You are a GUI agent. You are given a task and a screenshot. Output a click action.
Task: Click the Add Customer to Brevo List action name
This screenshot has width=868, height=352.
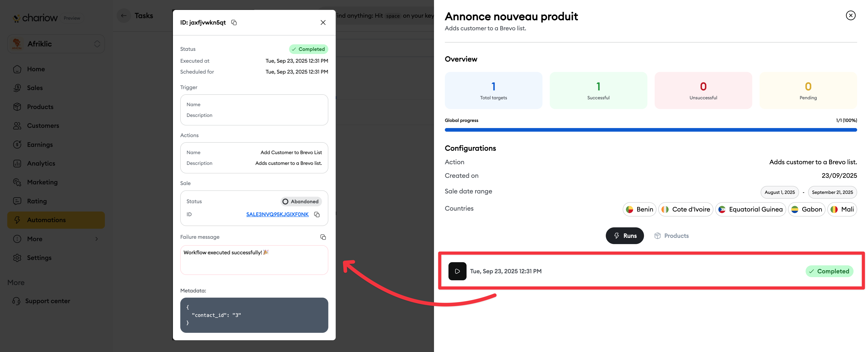pos(291,152)
